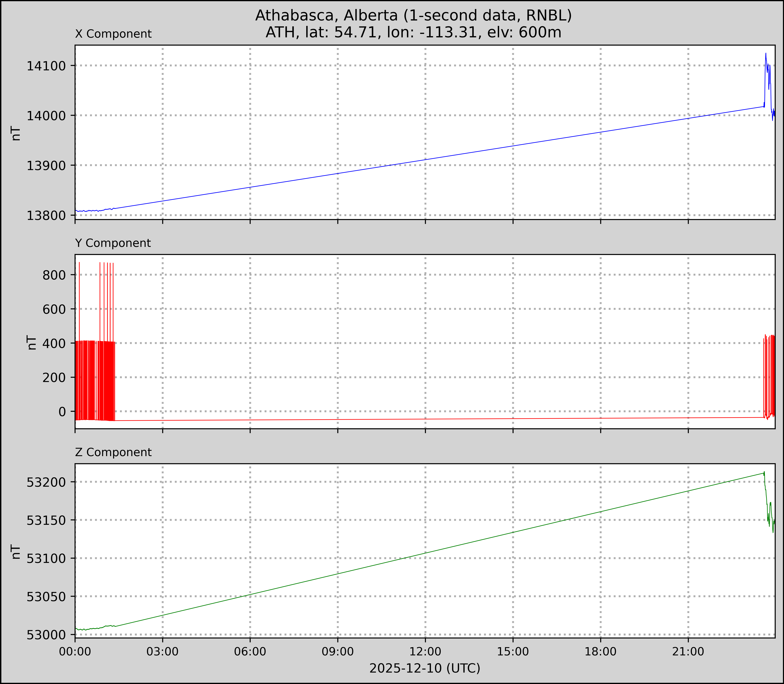Click the 00:00 time axis label
Screen dimensions: 784x684
click(75, 652)
